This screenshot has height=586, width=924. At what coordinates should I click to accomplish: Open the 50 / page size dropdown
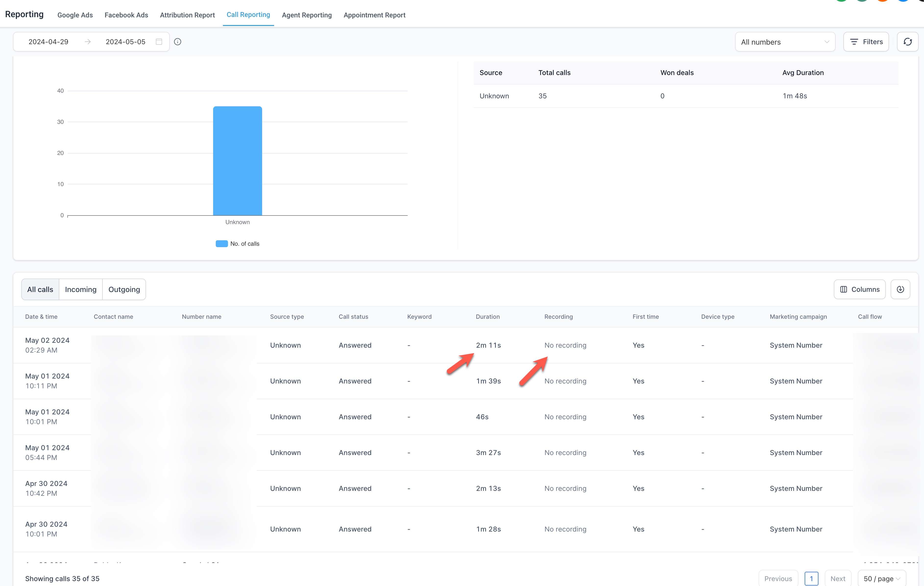point(881,578)
